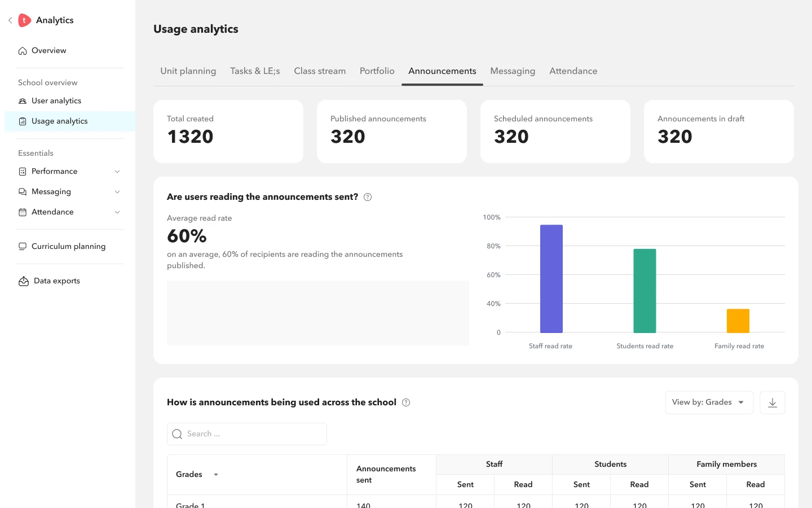Open the Tasks & LE;s tab

point(255,71)
